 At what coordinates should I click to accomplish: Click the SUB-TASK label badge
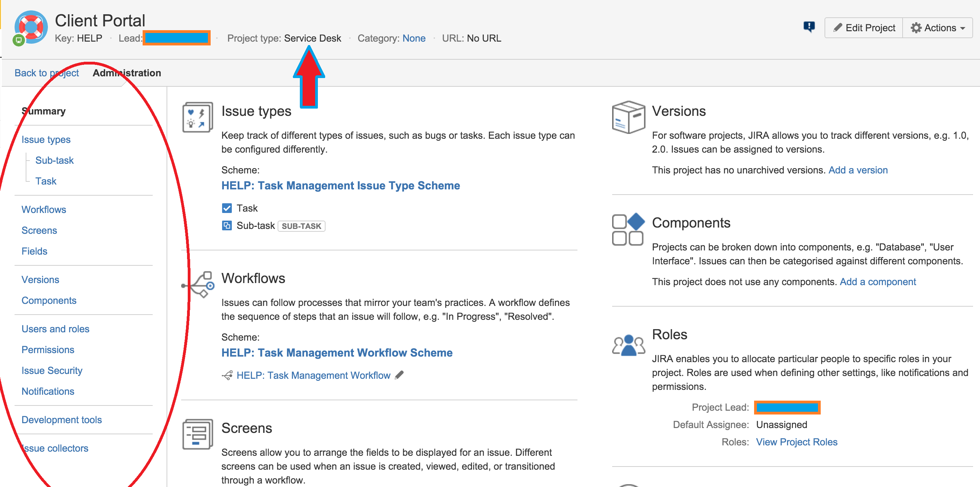pyautogui.click(x=301, y=226)
